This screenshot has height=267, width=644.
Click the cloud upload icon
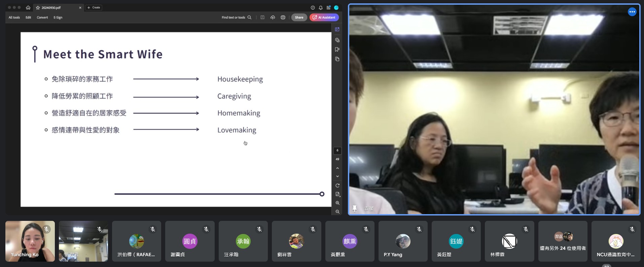[273, 18]
